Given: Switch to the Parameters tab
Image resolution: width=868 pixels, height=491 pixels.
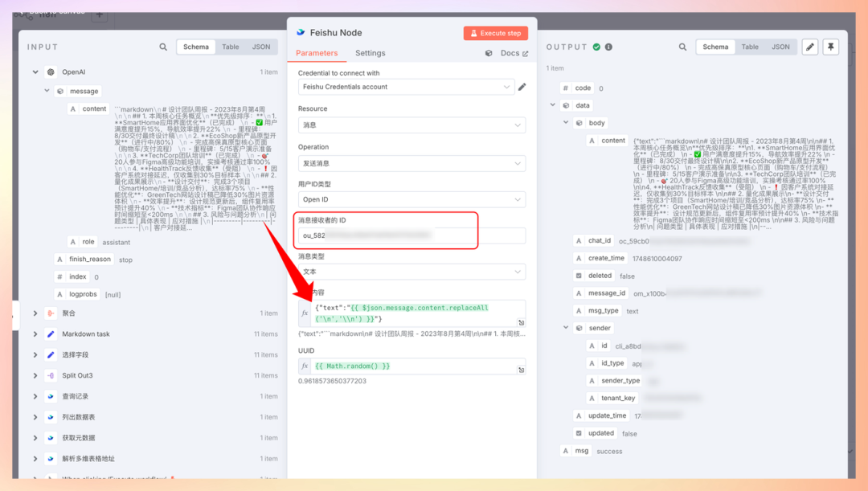Looking at the screenshot, I should [x=317, y=53].
